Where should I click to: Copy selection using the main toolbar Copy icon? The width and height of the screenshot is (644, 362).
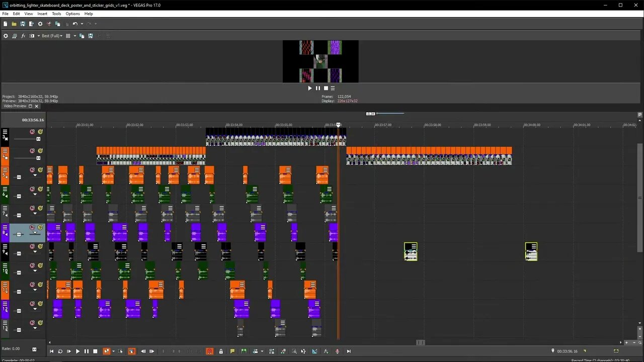coord(58,24)
